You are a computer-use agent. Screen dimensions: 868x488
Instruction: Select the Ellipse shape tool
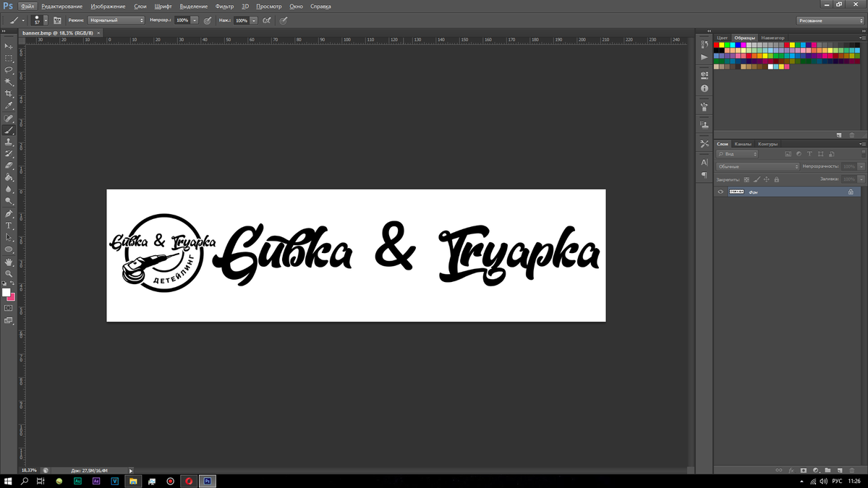pyautogui.click(x=9, y=249)
